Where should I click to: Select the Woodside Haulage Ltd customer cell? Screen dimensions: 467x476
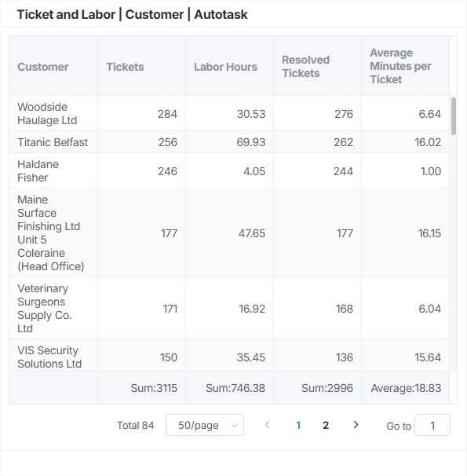[53, 114]
